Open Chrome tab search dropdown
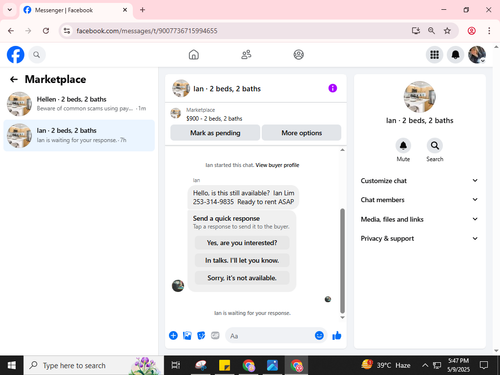The height and width of the screenshot is (375, 500). (x=10, y=10)
